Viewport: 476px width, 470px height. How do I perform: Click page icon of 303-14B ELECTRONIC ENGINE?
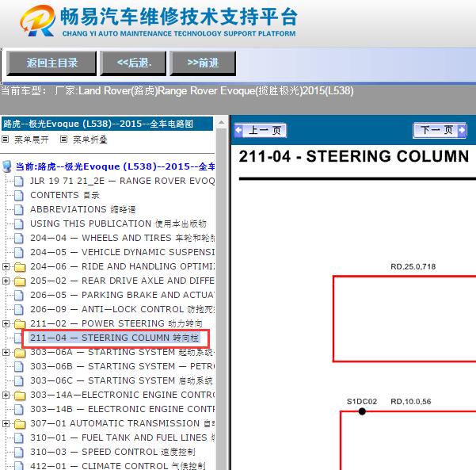click(x=19, y=410)
